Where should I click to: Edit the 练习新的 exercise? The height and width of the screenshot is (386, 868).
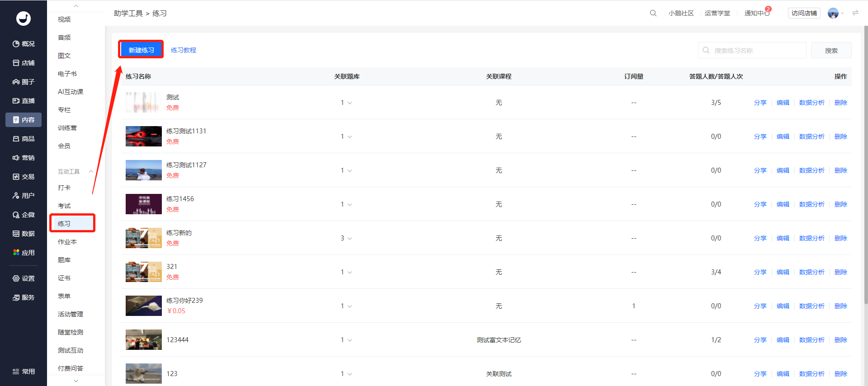783,238
